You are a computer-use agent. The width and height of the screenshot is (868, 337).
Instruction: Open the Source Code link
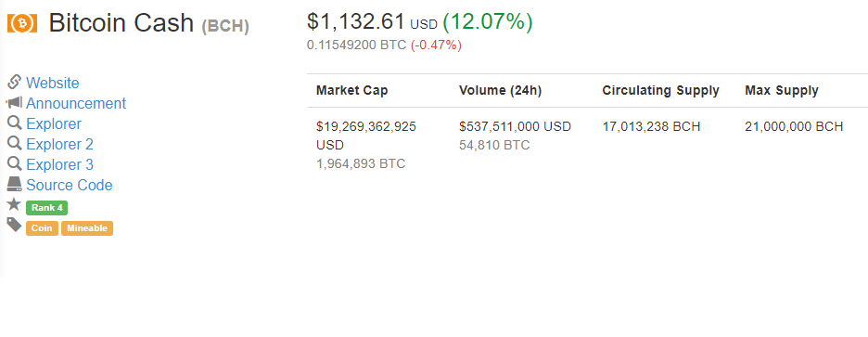click(x=70, y=186)
